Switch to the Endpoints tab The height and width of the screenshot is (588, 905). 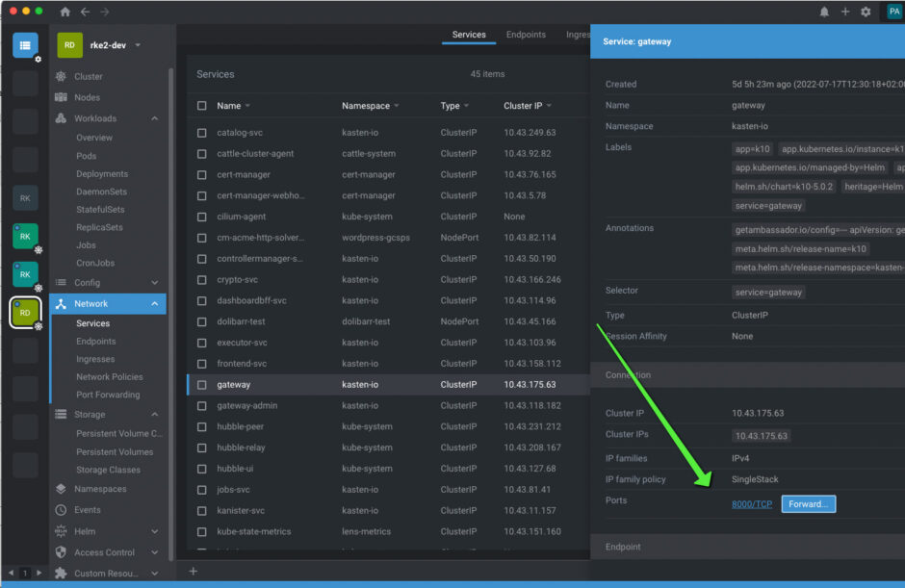[526, 35]
